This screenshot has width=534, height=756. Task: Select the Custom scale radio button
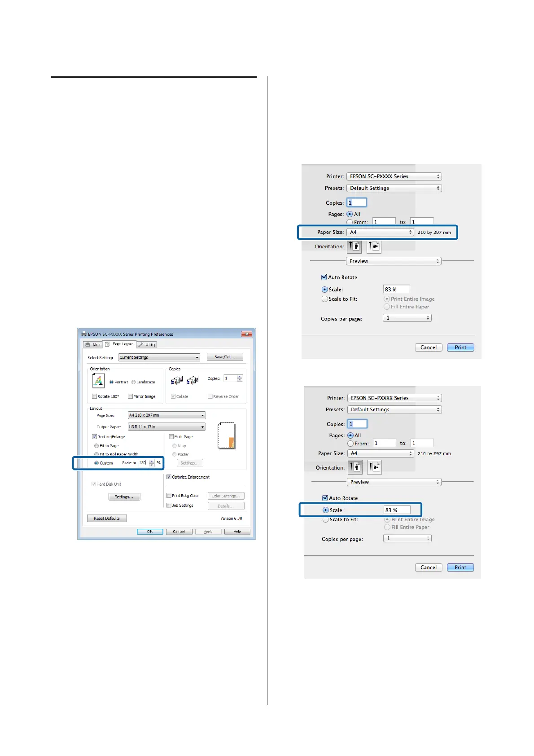[96, 463]
